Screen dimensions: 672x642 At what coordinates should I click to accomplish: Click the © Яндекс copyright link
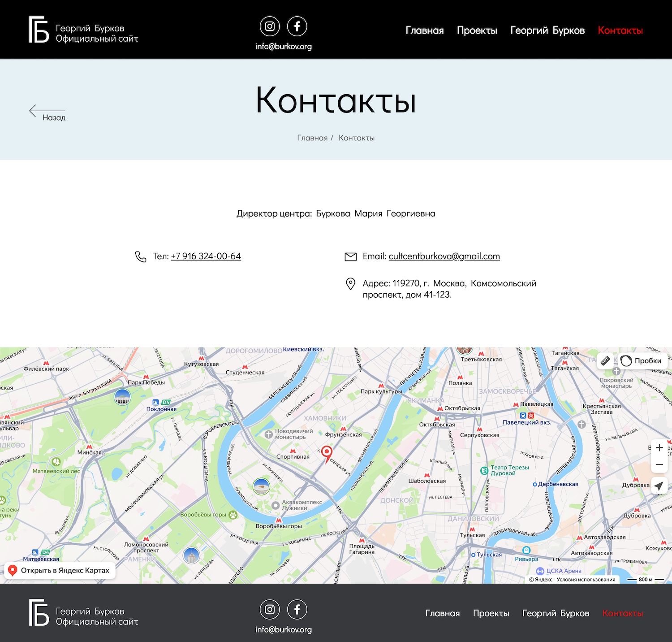(541, 580)
